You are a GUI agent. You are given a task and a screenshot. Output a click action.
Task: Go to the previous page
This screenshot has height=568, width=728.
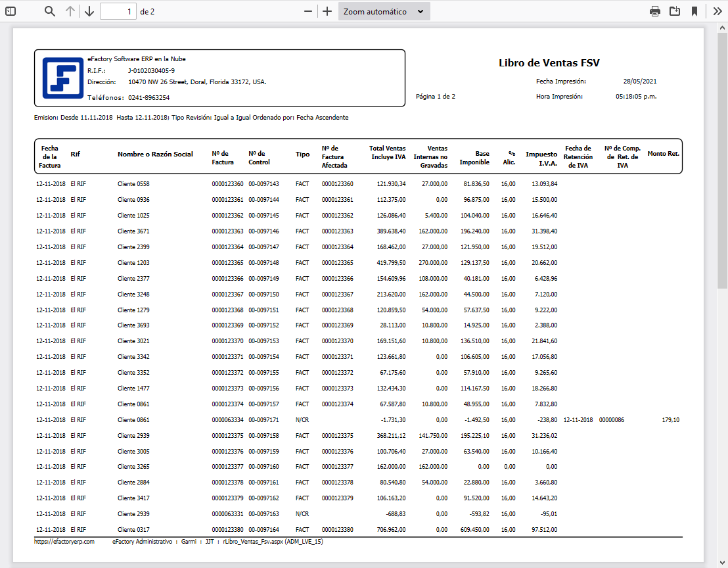[x=70, y=11]
